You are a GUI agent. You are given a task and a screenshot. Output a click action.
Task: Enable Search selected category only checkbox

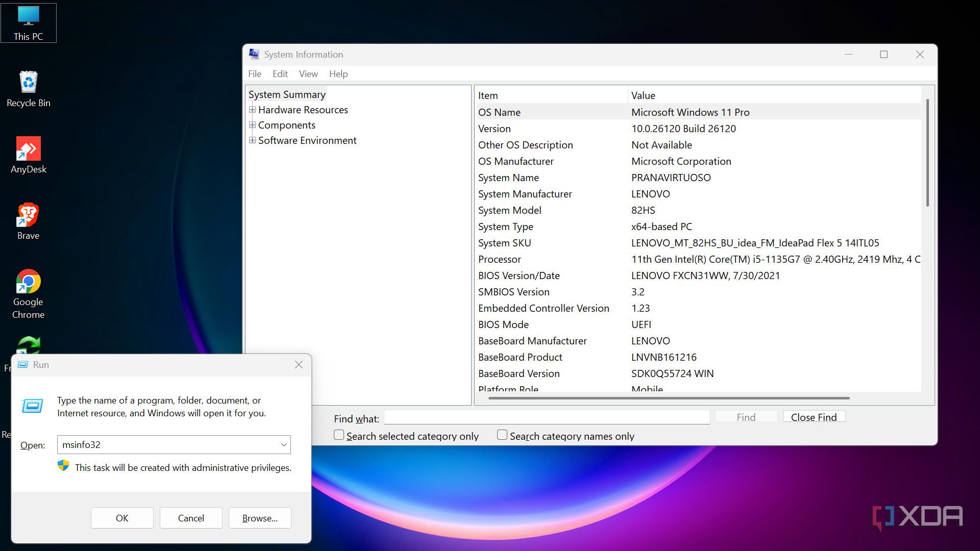coord(339,435)
